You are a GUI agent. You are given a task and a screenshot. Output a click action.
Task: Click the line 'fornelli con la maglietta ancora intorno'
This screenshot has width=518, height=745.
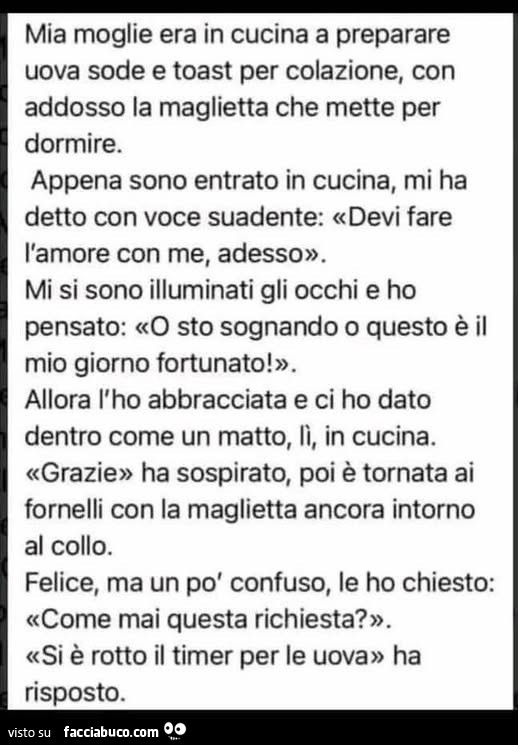point(250,510)
